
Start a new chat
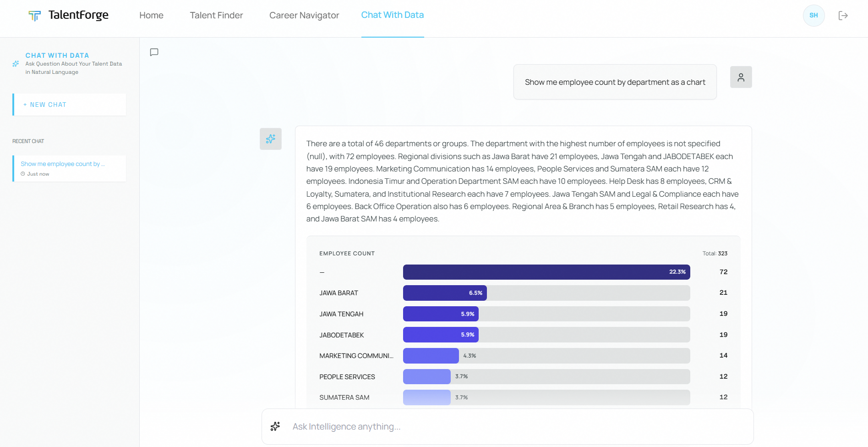pyautogui.click(x=70, y=105)
